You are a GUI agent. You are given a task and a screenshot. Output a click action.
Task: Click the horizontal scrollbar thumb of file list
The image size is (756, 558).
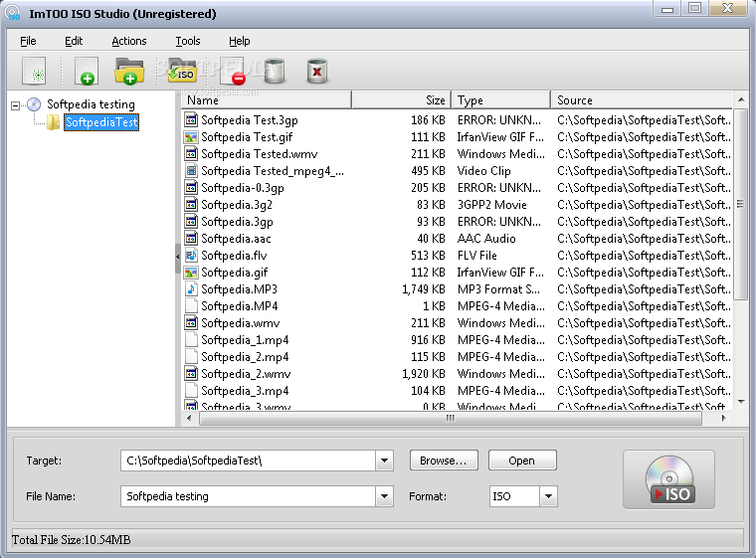point(451,418)
